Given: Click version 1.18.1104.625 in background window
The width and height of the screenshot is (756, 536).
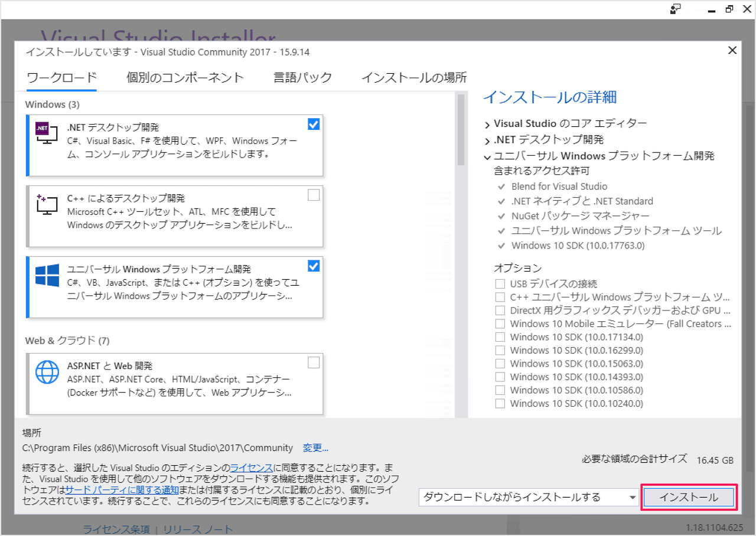Looking at the screenshot, I should (715, 527).
